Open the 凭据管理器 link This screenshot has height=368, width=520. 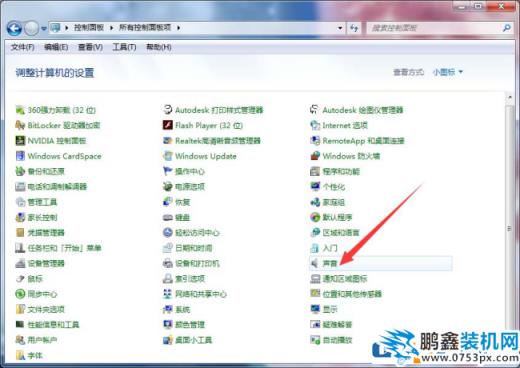[46, 233]
